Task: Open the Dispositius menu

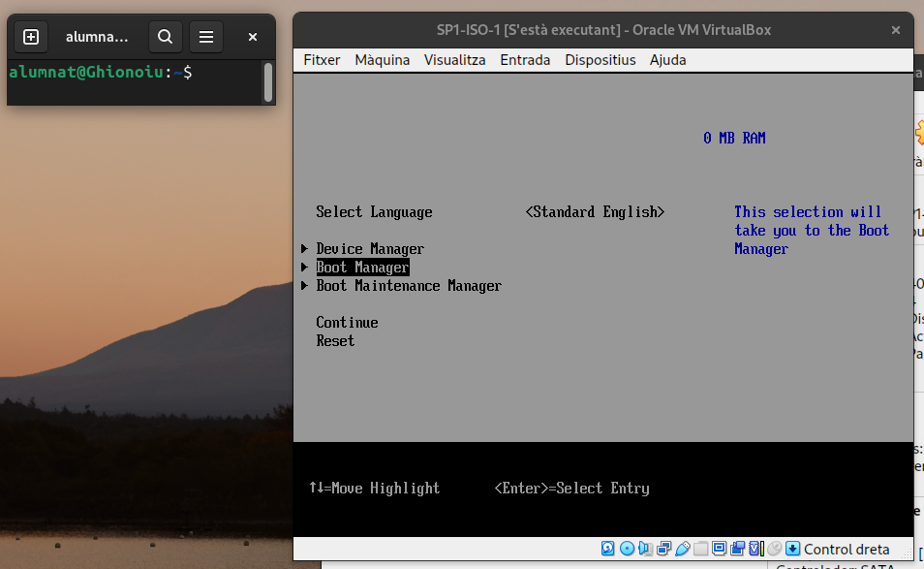Action: click(600, 60)
